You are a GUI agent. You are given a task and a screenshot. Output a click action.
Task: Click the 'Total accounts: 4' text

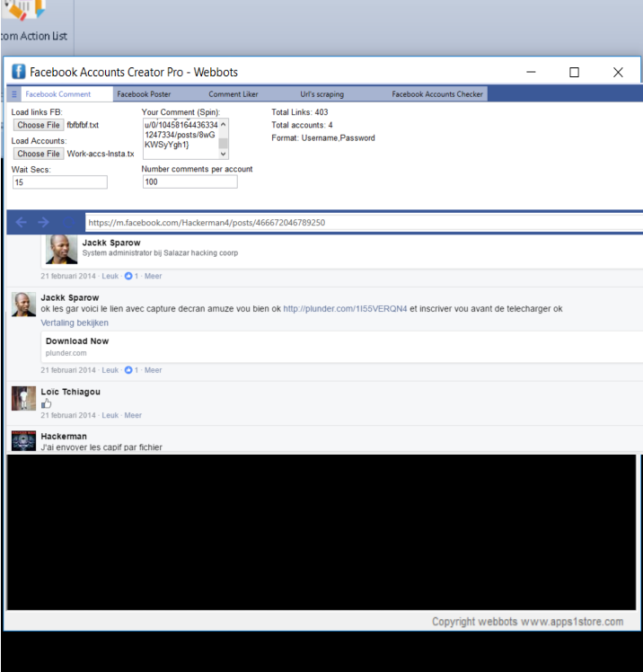click(x=302, y=125)
